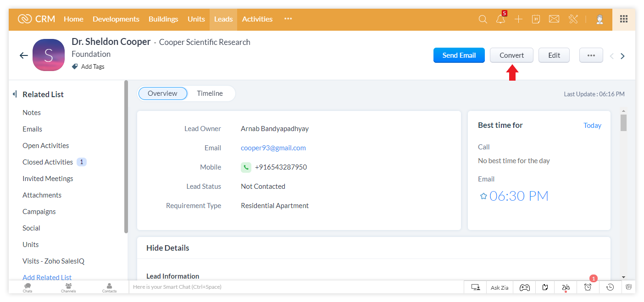This screenshot has height=302, width=644.
Task: Open the user profile avatar
Action: pyautogui.click(x=600, y=19)
